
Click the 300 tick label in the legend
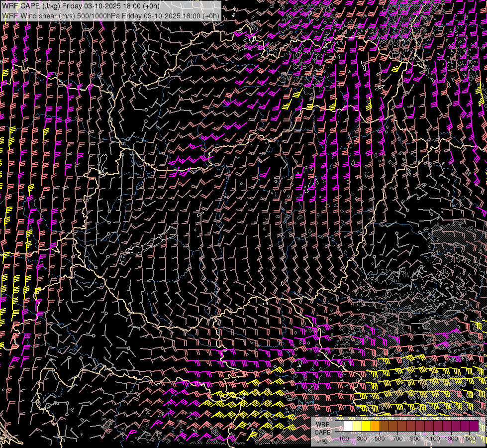362,439
